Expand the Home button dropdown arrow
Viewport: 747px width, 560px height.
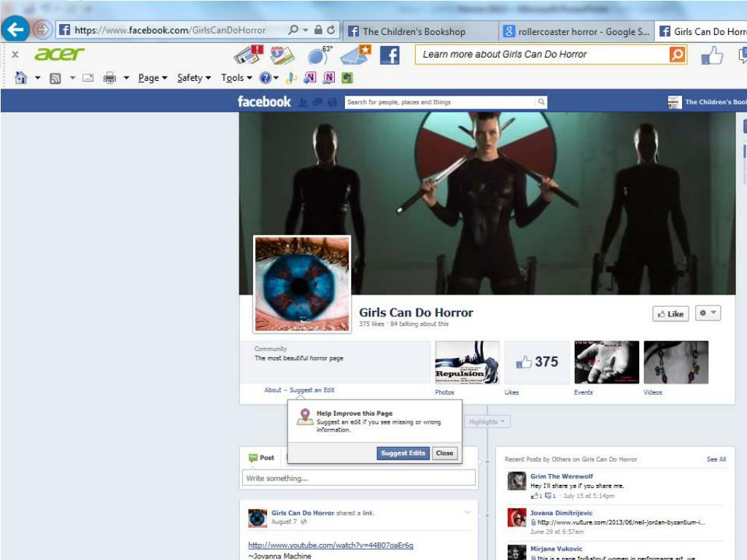[38, 77]
